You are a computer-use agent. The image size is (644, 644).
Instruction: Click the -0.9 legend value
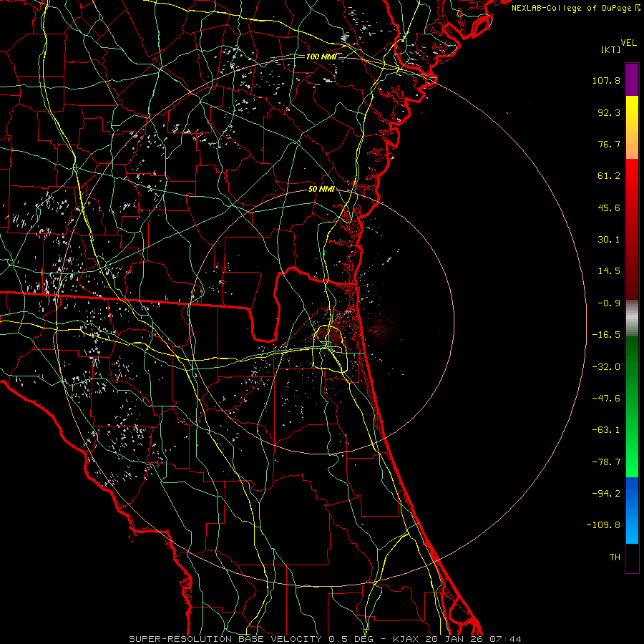(609, 303)
